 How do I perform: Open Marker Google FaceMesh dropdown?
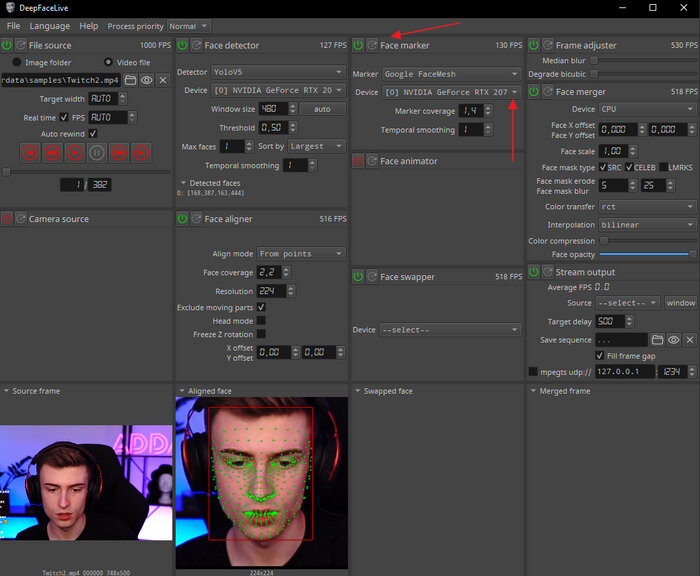point(451,74)
